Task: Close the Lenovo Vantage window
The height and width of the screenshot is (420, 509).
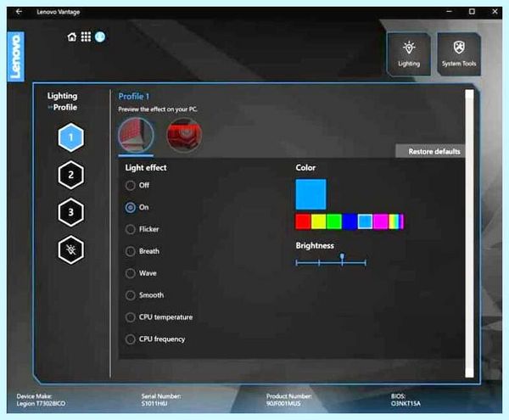Action: coord(495,12)
